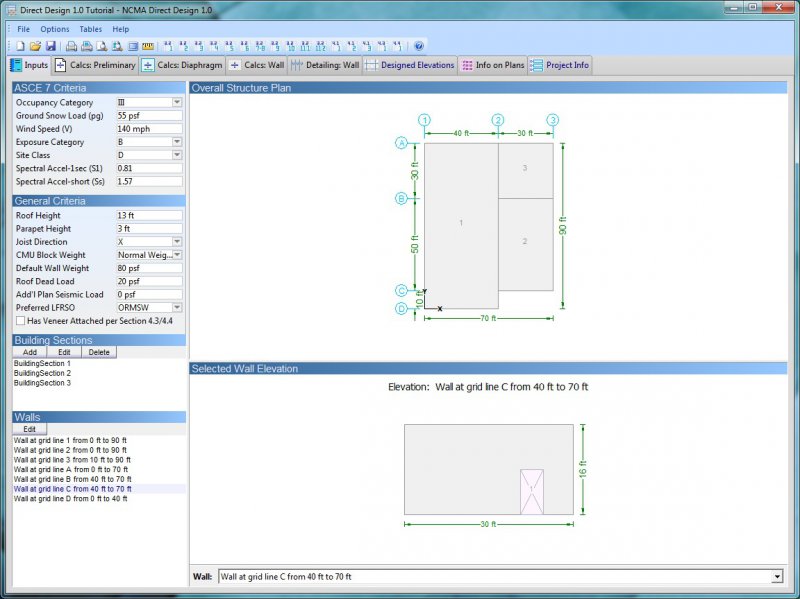Click Delete in Building Sections
This screenshot has height=599, width=800.
[99, 352]
